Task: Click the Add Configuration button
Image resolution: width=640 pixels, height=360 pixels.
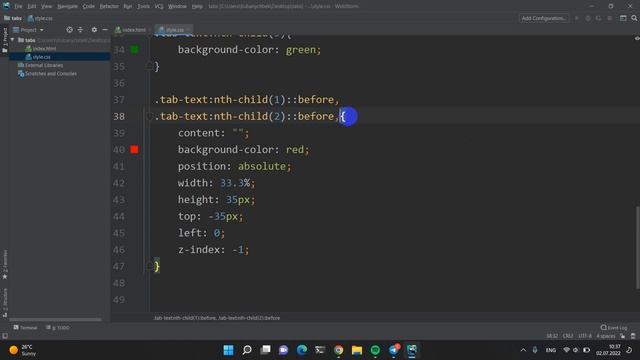Action: pos(544,18)
